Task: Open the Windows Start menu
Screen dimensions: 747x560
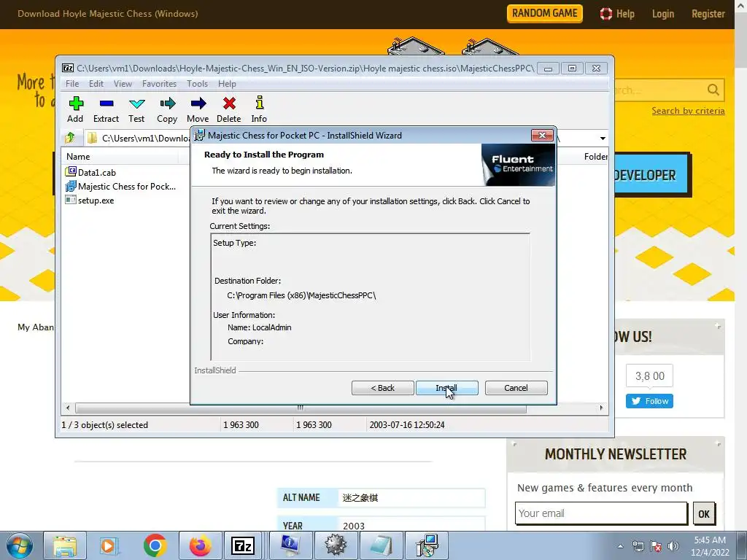Action: tap(20, 545)
